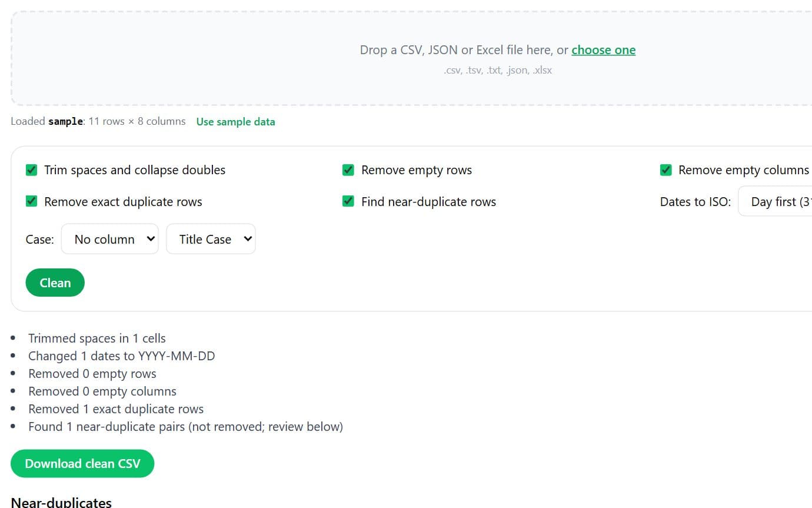Toggle Remove empty columns checkbox
812x508 pixels.
(666, 170)
